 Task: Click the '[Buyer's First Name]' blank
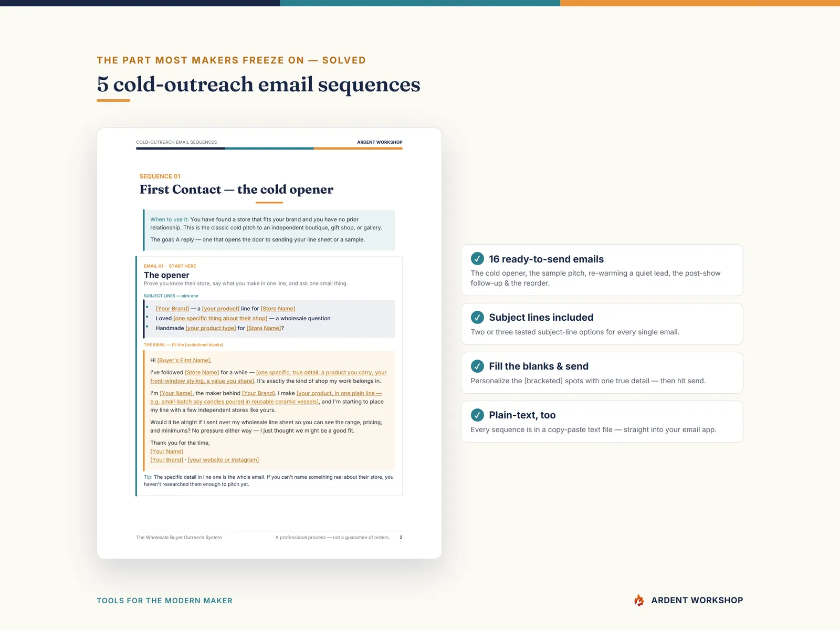[x=183, y=360]
